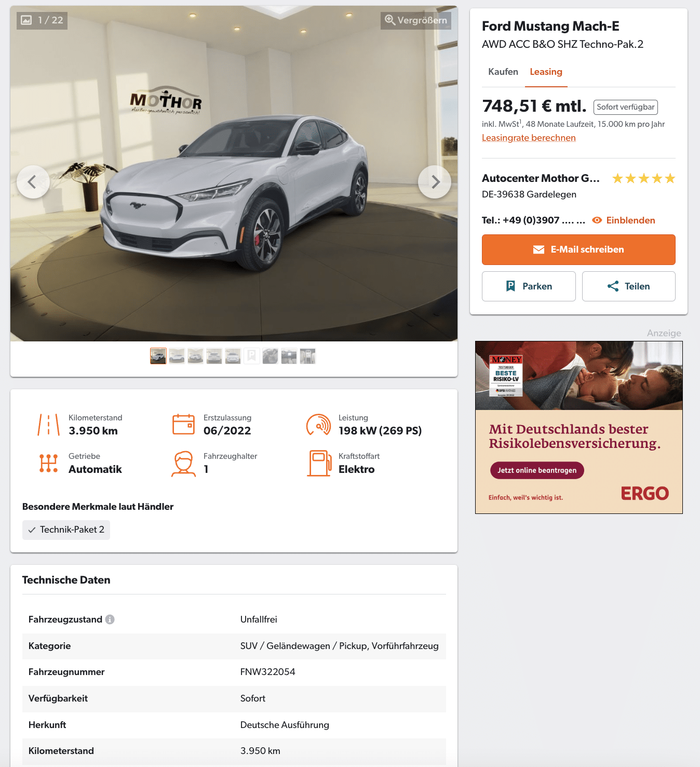Toggle the Technik-Paket 2 feature chip
Viewport: 700px width, 767px height.
click(x=66, y=530)
